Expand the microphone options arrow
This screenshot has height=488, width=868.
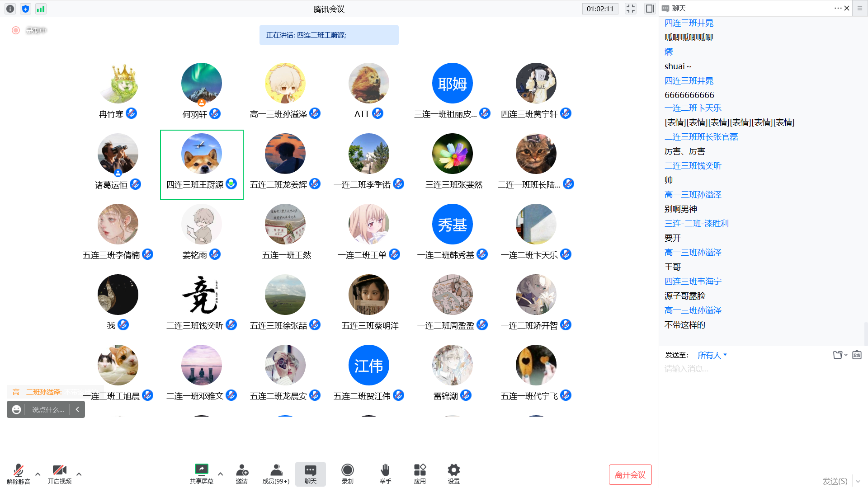pyautogui.click(x=38, y=474)
